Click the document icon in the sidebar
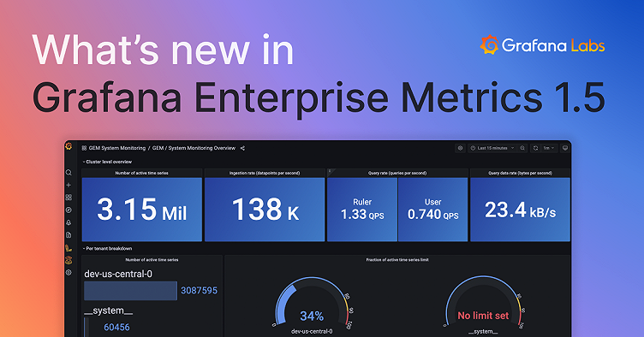This screenshot has height=337, width=644. (x=69, y=235)
